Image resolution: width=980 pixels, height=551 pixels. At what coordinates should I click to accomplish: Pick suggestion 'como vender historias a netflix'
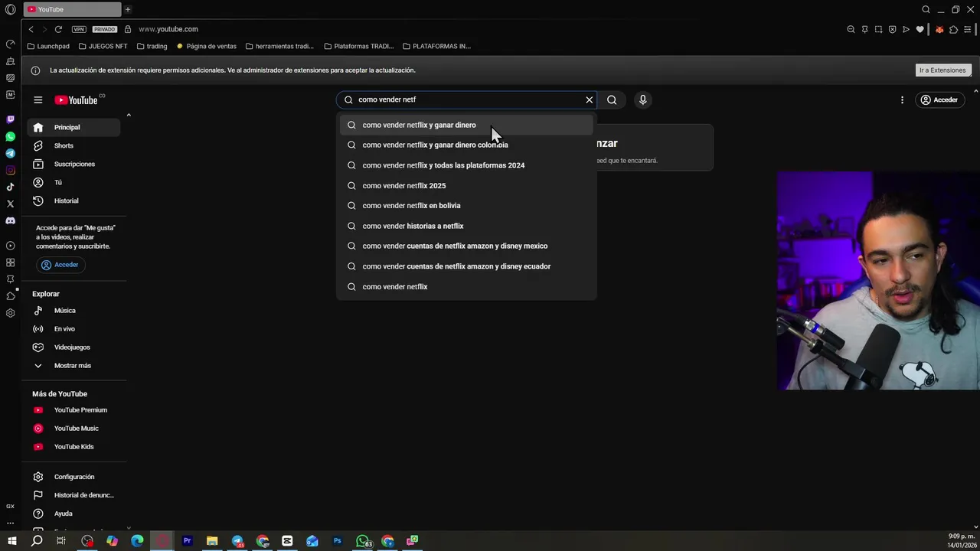[x=466, y=226]
